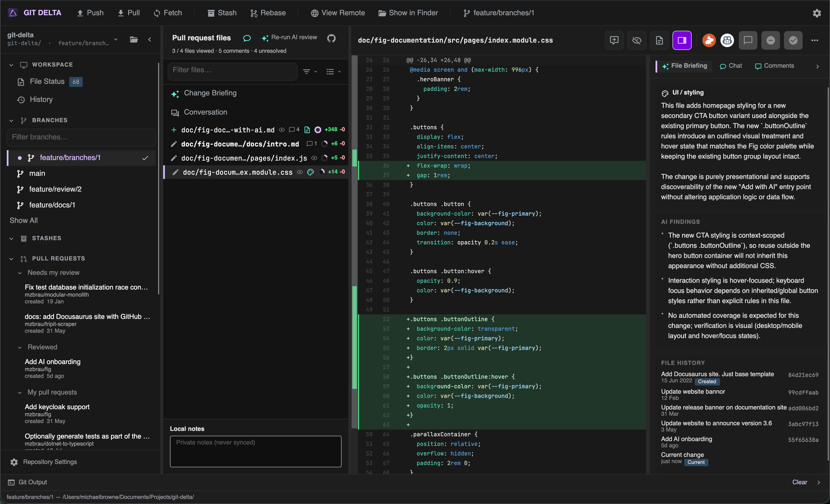The height and width of the screenshot is (504, 830).
Task: Expand the Git Output panel chevron
Action: tap(818, 483)
